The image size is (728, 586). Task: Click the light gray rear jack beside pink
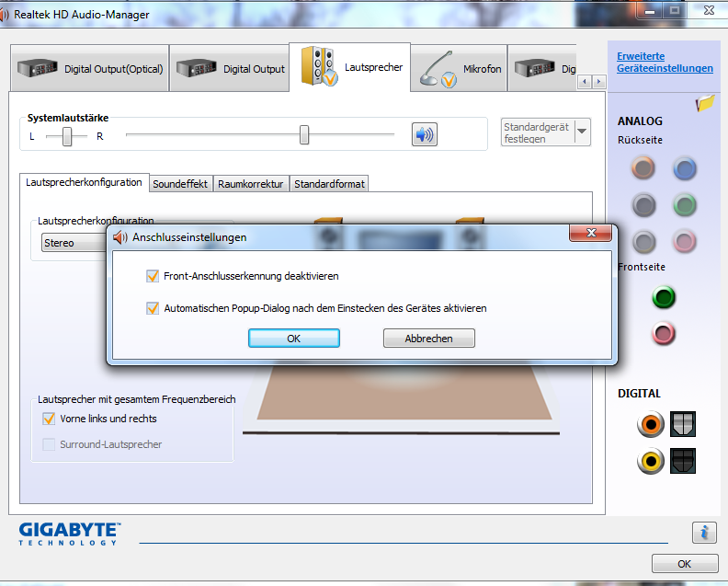(643, 241)
